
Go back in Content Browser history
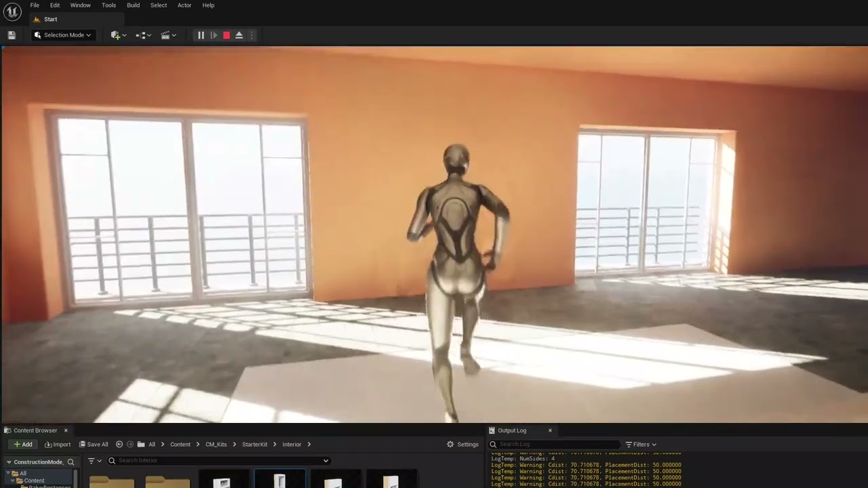(x=119, y=445)
